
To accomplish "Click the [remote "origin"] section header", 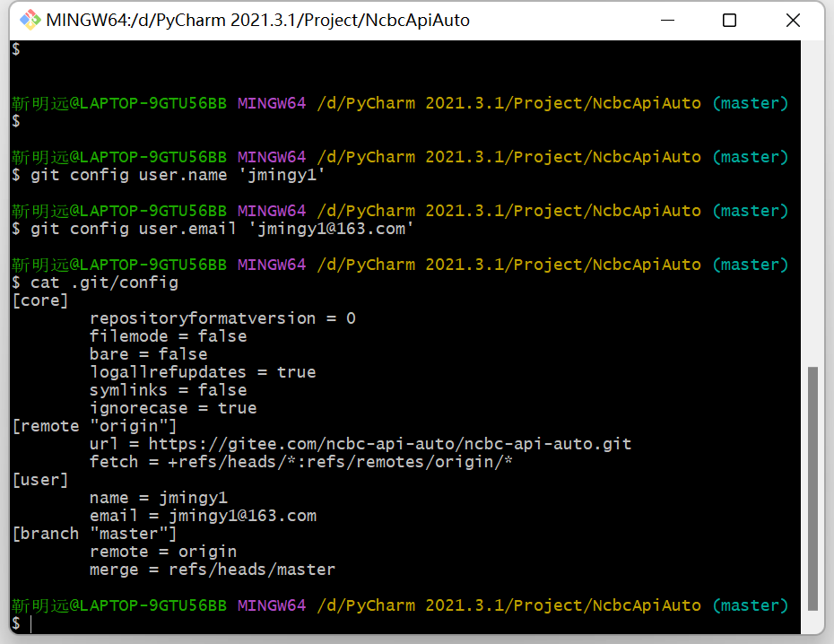I will [94, 426].
